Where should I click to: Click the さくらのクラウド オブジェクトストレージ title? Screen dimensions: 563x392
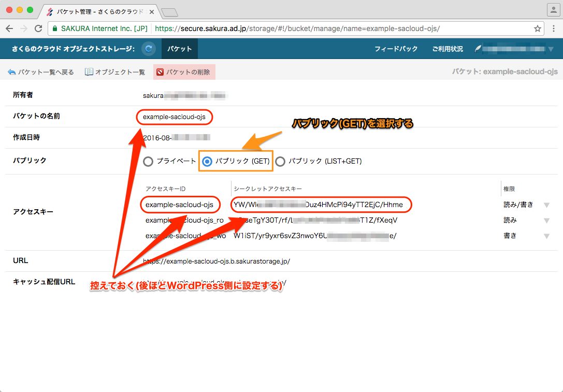(73, 49)
